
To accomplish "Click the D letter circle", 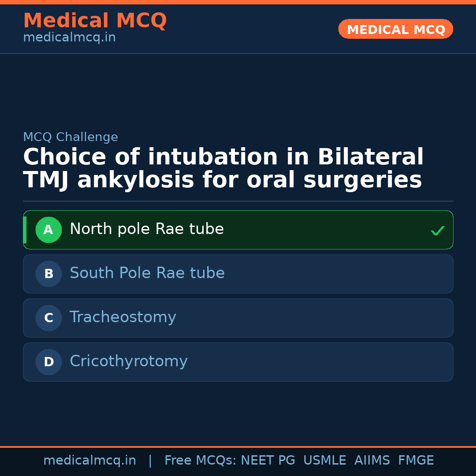I will click(48, 362).
